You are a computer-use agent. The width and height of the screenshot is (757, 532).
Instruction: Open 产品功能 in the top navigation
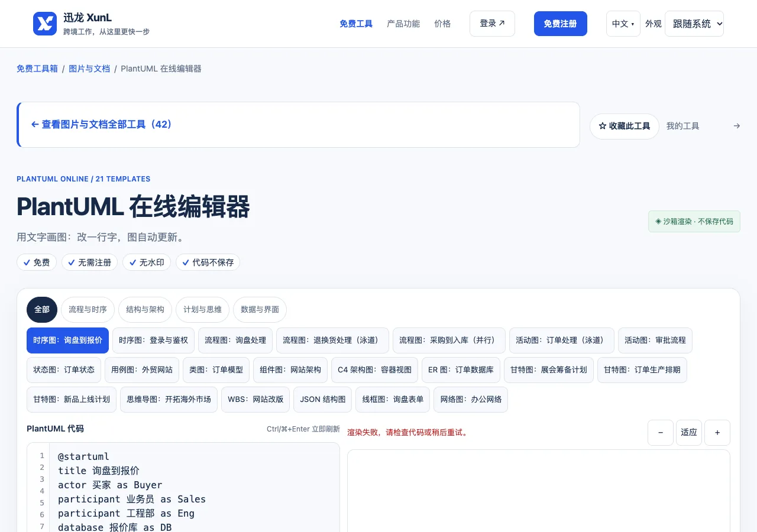pos(403,24)
